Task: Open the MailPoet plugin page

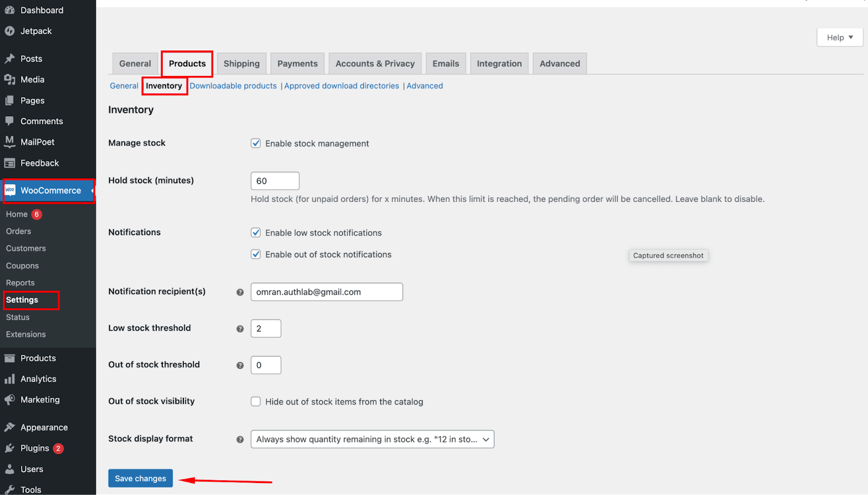Action: tap(11, 142)
